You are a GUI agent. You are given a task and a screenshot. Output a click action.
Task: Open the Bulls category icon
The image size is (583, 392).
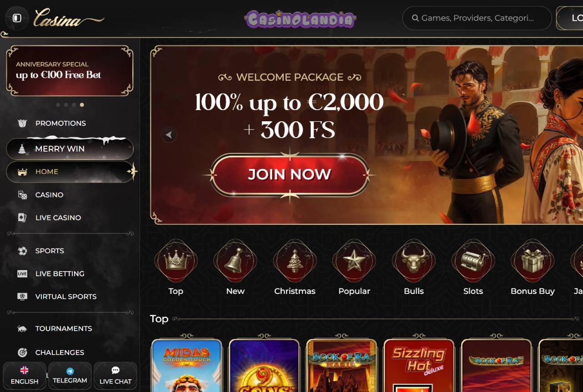click(x=414, y=261)
